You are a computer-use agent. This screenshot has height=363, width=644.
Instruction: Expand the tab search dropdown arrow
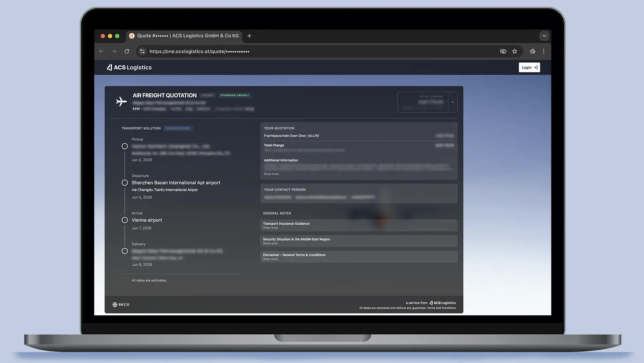[544, 36]
